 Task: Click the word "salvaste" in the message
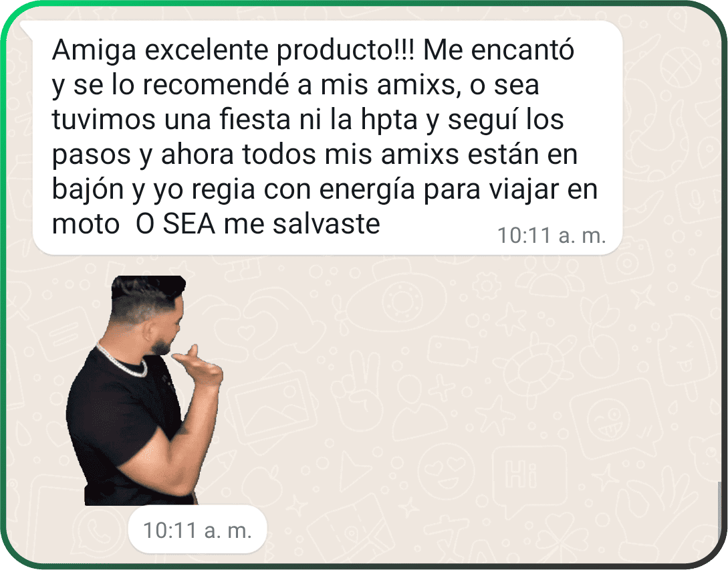[326, 224]
